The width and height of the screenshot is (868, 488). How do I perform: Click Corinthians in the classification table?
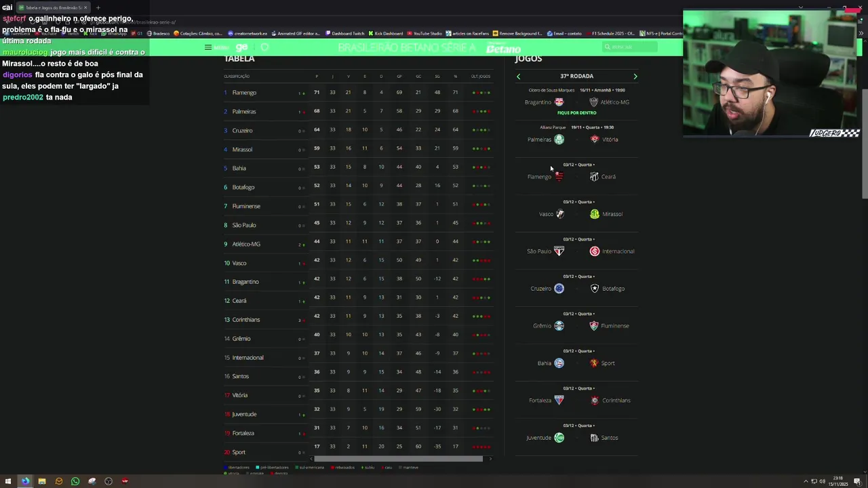click(246, 320)
